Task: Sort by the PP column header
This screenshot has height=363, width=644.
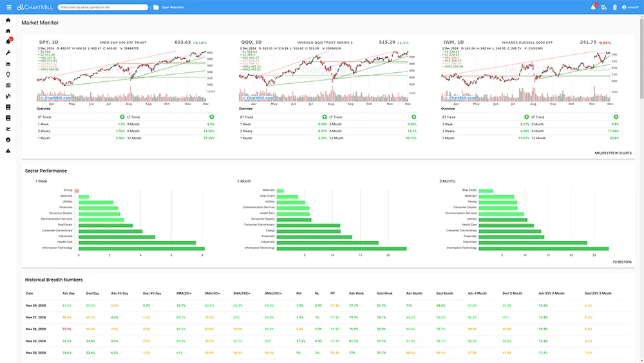Action: point(333,293)
